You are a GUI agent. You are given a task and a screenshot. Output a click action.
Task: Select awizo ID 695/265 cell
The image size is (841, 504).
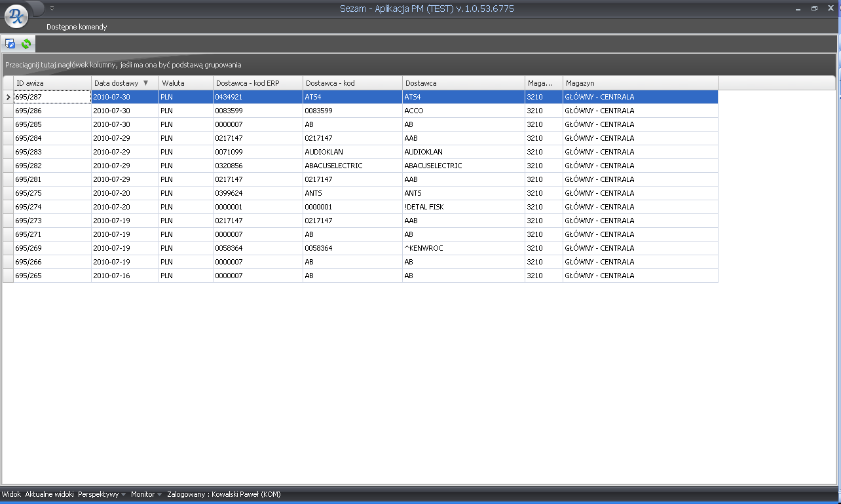click(52, 276)
